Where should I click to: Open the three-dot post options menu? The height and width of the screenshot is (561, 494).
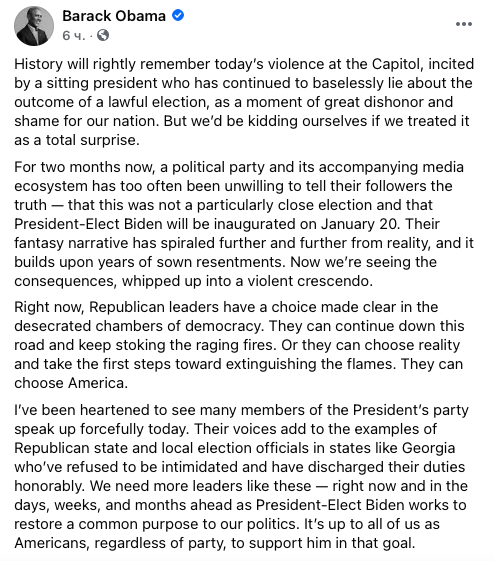(464, 24)
